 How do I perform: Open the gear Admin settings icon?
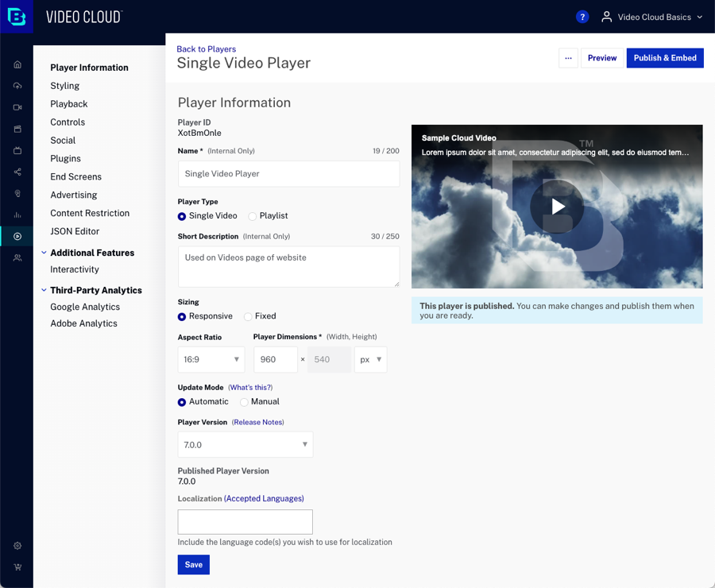[17, 546]
